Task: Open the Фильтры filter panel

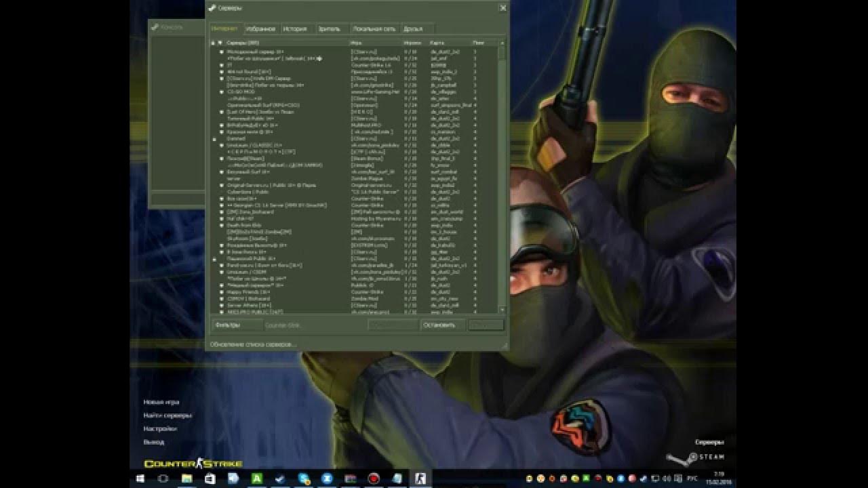Action: [x=235, y=325]
